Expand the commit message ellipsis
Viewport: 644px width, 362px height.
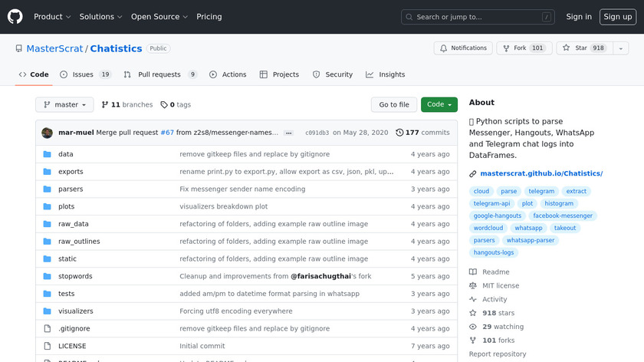[x=288, y=133]
